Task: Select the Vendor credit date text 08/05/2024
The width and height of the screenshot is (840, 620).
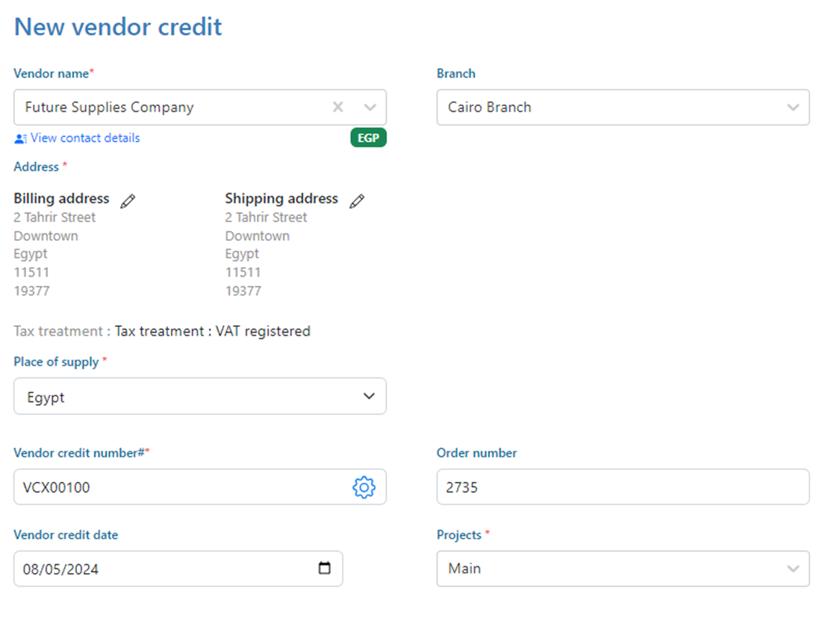Action: click(61, 569)
